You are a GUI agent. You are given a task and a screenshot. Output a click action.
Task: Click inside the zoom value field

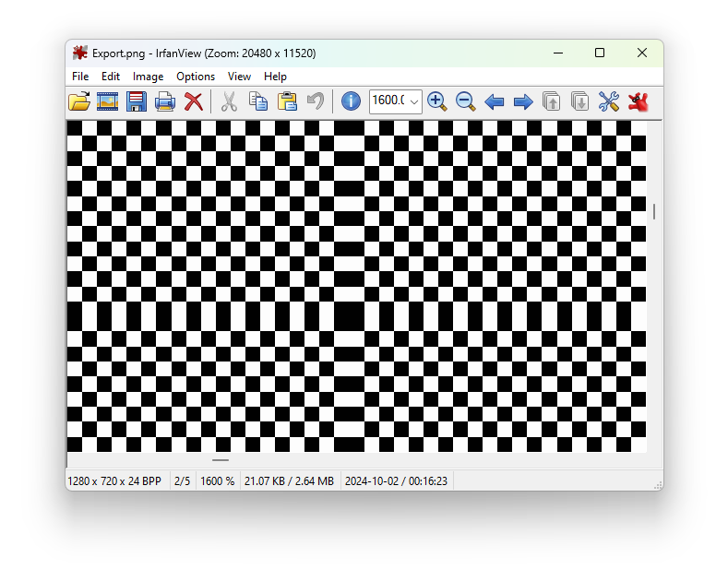click(388, 101)
